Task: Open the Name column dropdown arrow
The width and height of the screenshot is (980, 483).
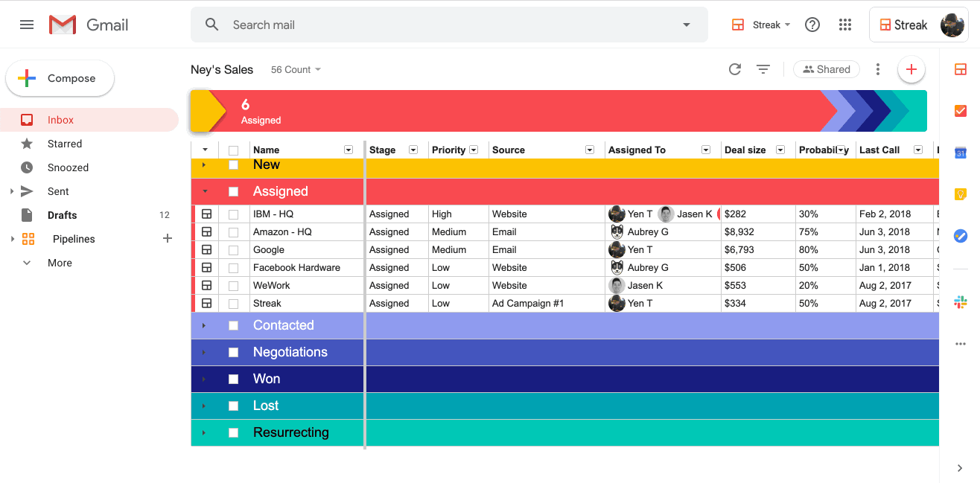Action: coord(348,150)
